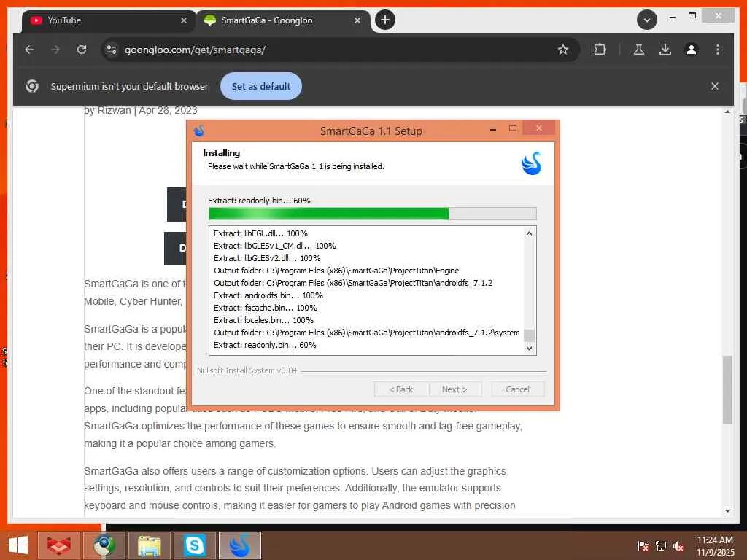747x560 pixels.
Task: Open the tab search dropdown
Action: click(647, 20)
